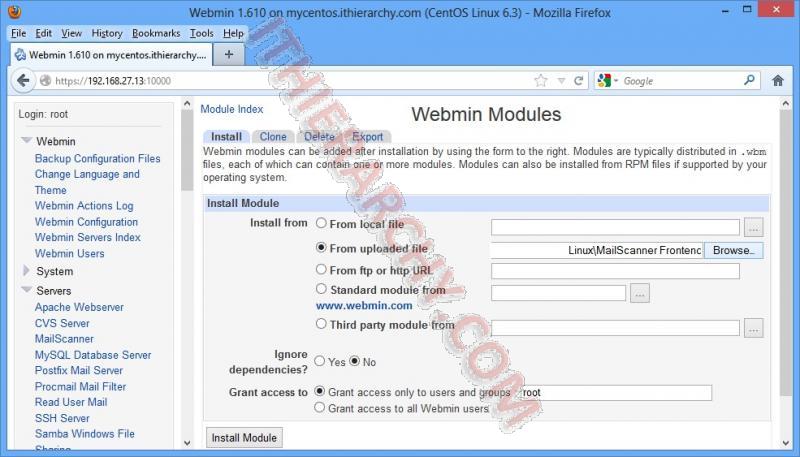The height and width of the screenshot is (457, 800).
Task: Open the View menu
Action: tap(71, 33)
